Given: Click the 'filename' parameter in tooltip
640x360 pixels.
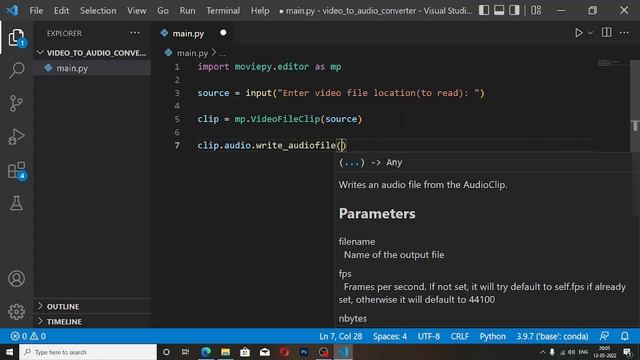Looking at the screenshot, I should coord(357,242).
